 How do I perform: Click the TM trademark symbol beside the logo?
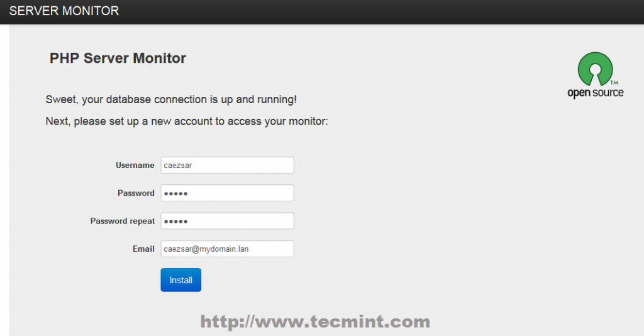[x=614, y=82]
